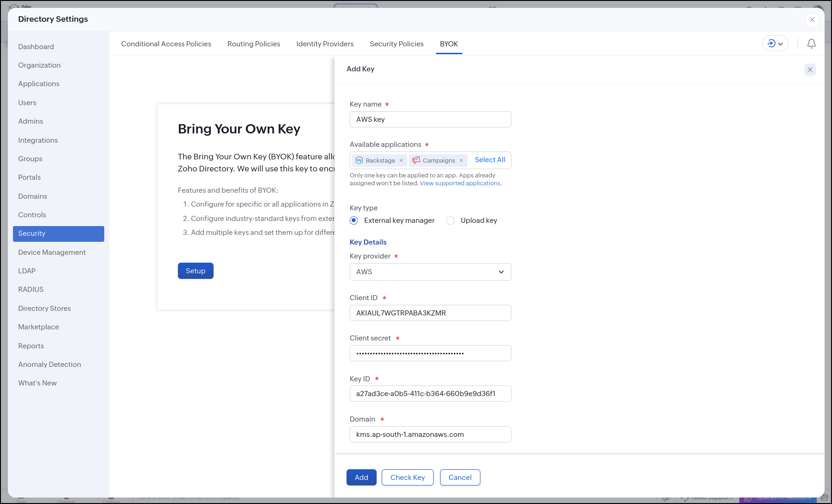Click the Available applications label
Image resolution: width=832 pixels, height=504 pixels.
coord(385,145)
